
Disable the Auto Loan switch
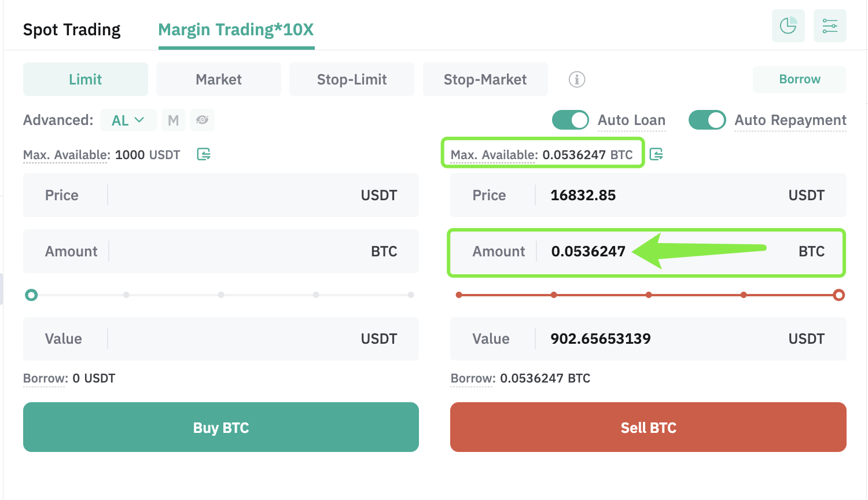coord(571,120)
